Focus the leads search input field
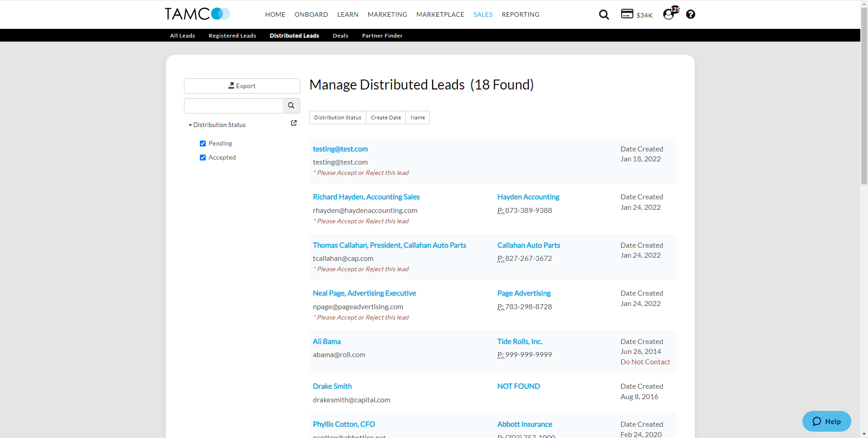Viewport: 868px width, 438px height. [x=233, y=105]
